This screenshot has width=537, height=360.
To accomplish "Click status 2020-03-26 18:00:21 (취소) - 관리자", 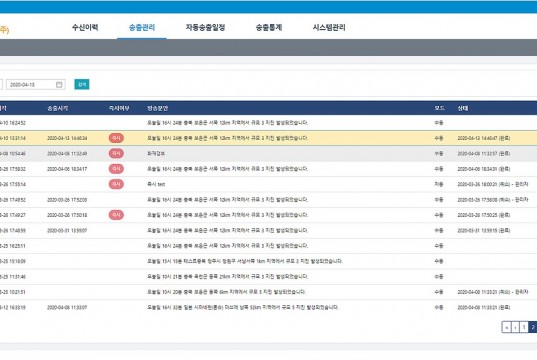I will 493,184.
